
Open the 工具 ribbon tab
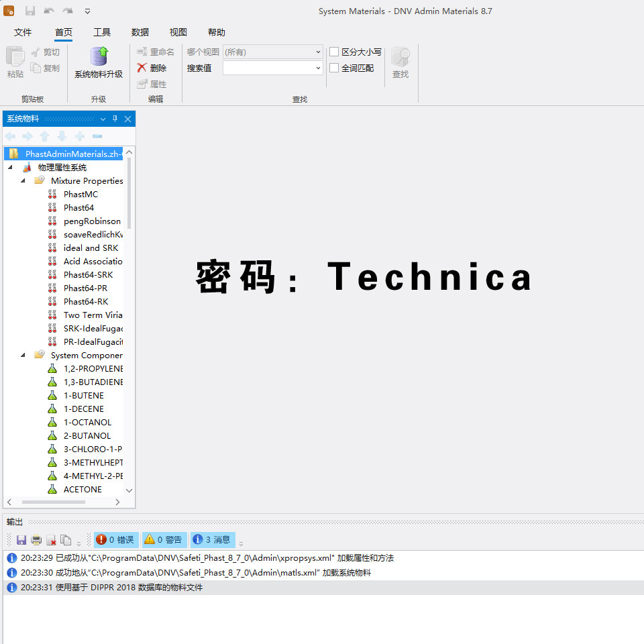(102, 32)
